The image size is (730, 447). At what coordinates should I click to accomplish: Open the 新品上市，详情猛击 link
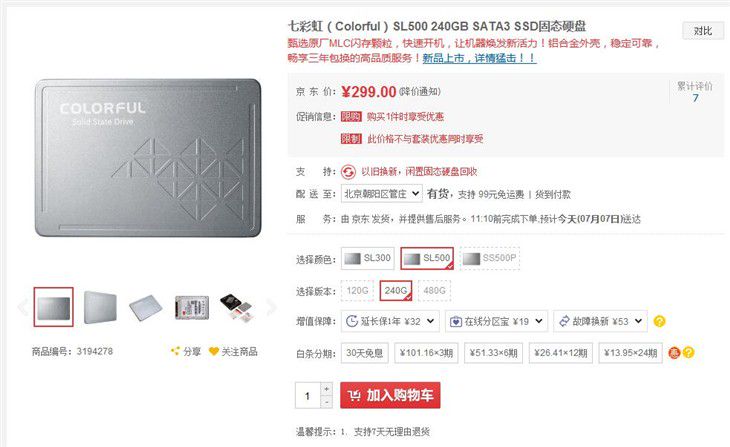click(480, 58)
